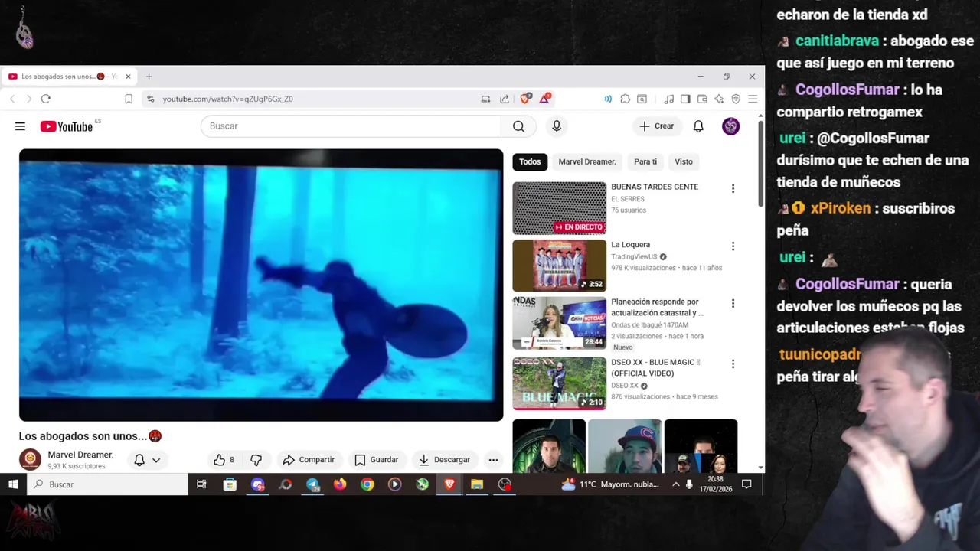Screen dimensions: 980x551
Task: Open the Discord taskbar icon
Action: pos(258,484)
